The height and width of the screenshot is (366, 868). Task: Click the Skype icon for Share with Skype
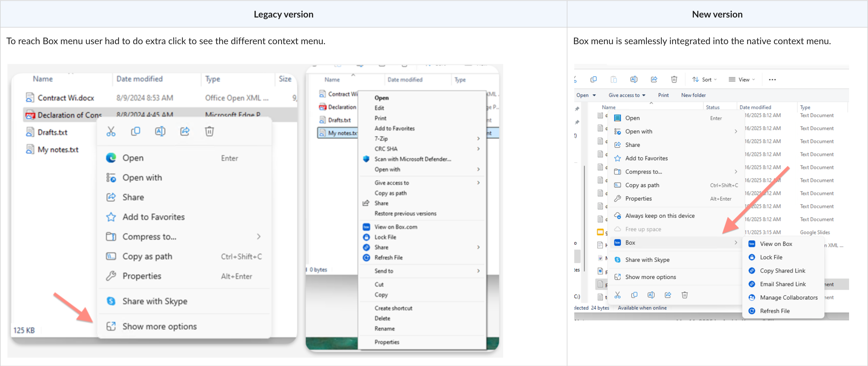pos(111,301)
